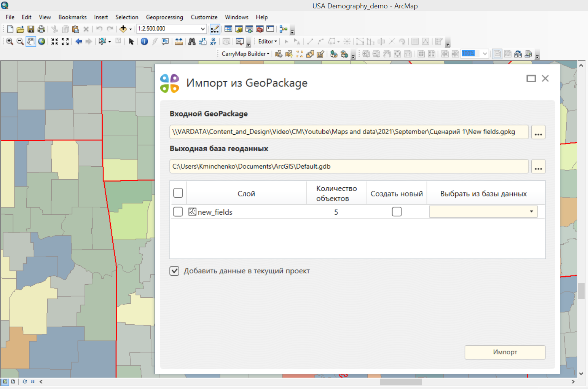588x389 pixels.
Task: Open the Geoprocessing menu
Action: (x=164, y=17)
